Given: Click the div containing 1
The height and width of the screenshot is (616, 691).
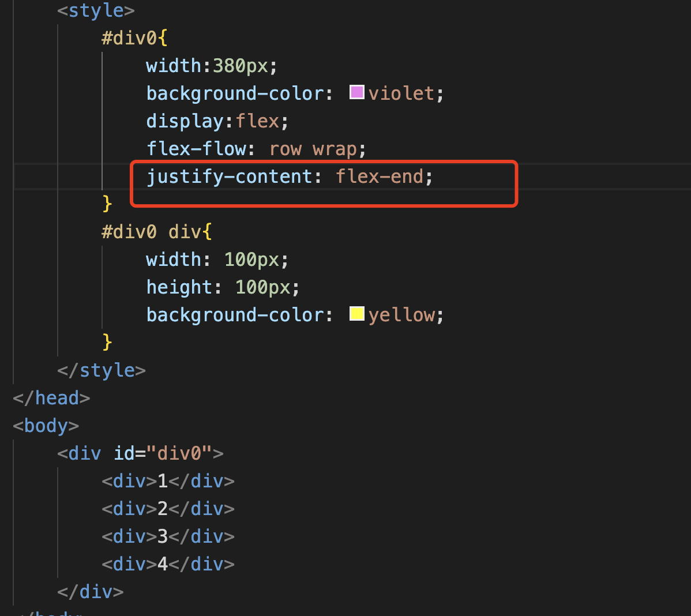Looking at the screenshot, I should pyautogui.click(x=168, y=481).
